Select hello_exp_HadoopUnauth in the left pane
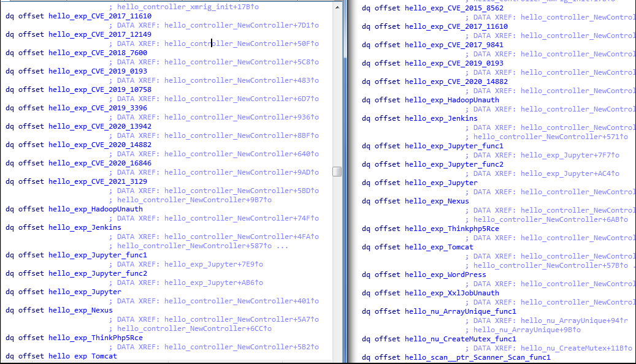Viewport: 636px width, 364px height. pos(96,209)
